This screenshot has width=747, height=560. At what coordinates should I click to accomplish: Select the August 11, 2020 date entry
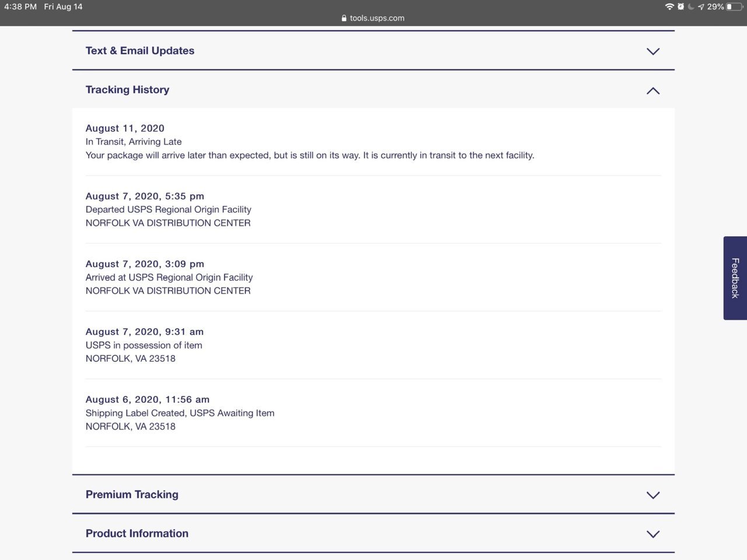125,128
